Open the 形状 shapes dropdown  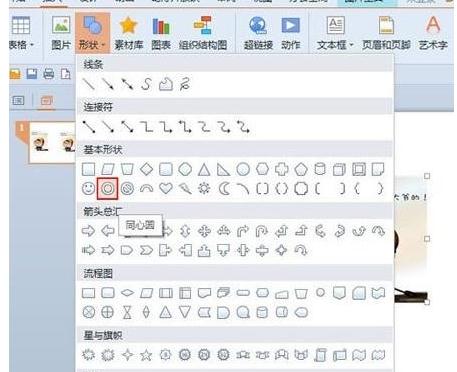[x=92, y=33]
